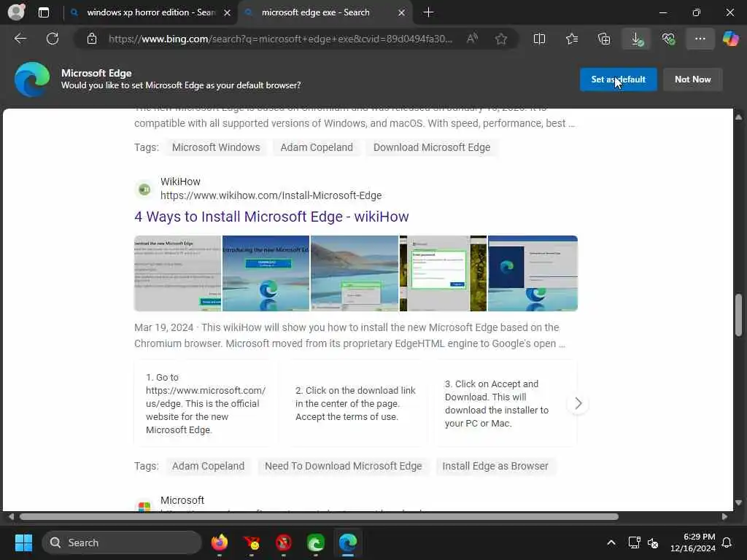The width and height of the screenshot is (747, 560).
Task: Open the clock showing 6:29 PM
Action: tap(693, 542)
